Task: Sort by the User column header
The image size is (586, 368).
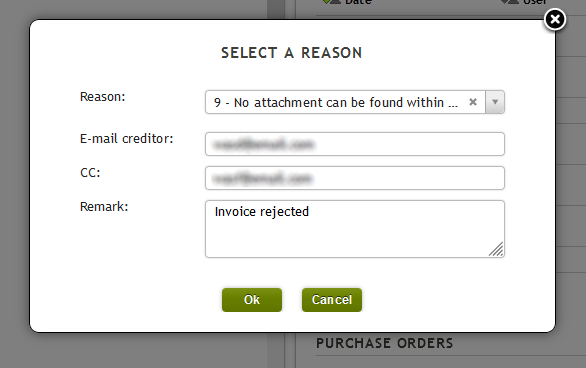Action: [535, 2]
